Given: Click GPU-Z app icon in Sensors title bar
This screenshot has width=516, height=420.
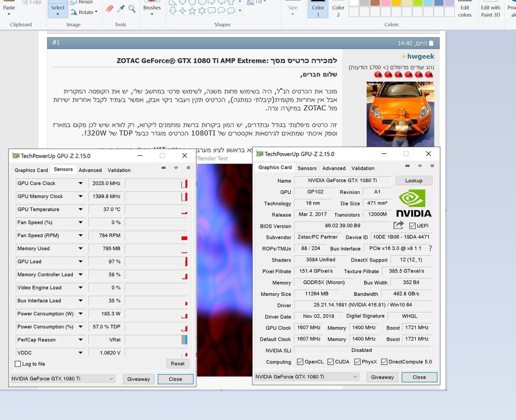Looking at the screenshot, I should point(16,156).
